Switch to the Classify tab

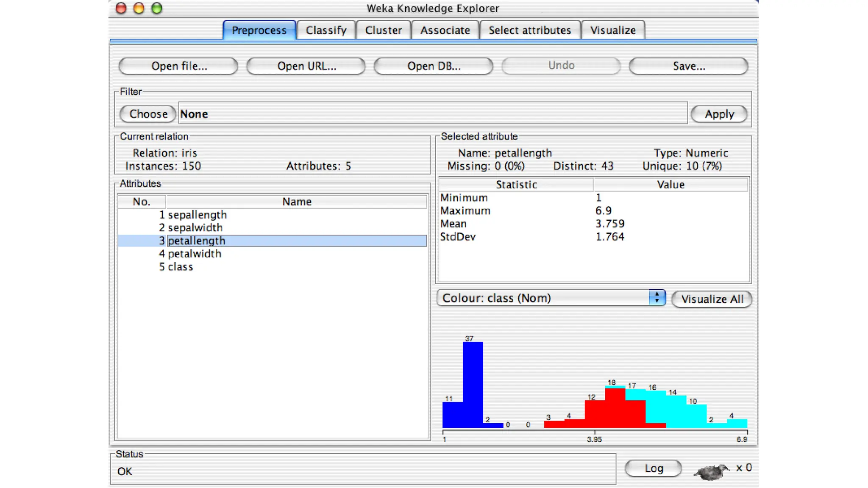[x=326, y=30]
